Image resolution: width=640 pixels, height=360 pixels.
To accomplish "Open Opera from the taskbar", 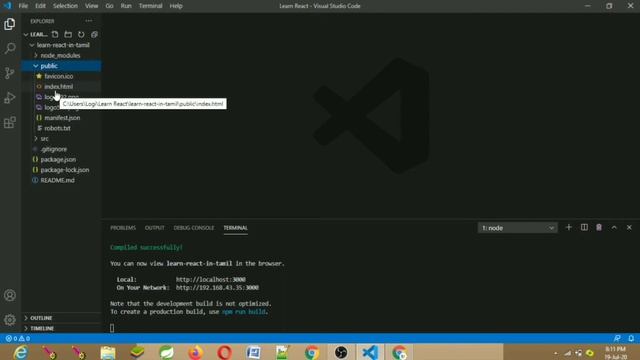I will (x=224, y=352).
